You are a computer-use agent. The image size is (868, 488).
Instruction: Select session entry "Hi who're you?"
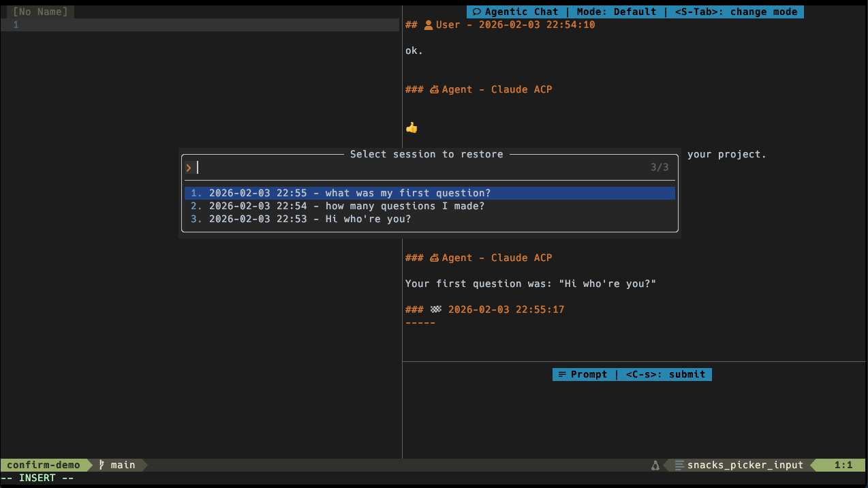click(310, 219)
